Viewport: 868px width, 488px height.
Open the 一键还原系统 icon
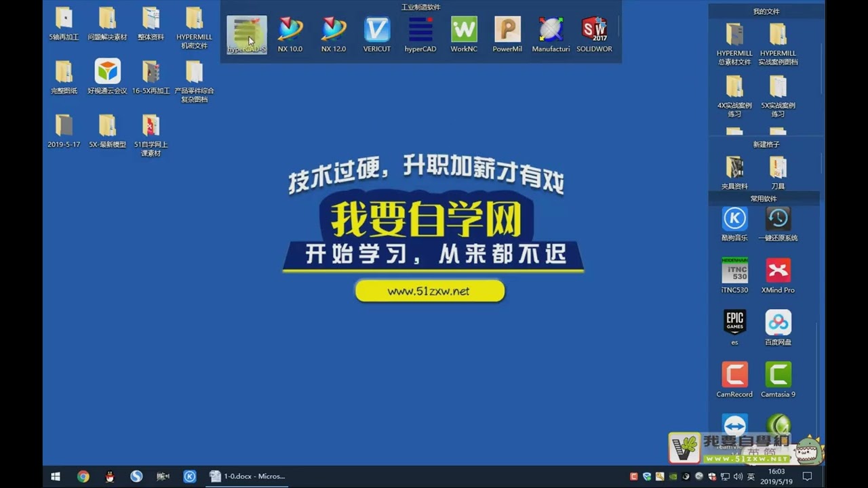pyautogui.click(x=778, y=224)
